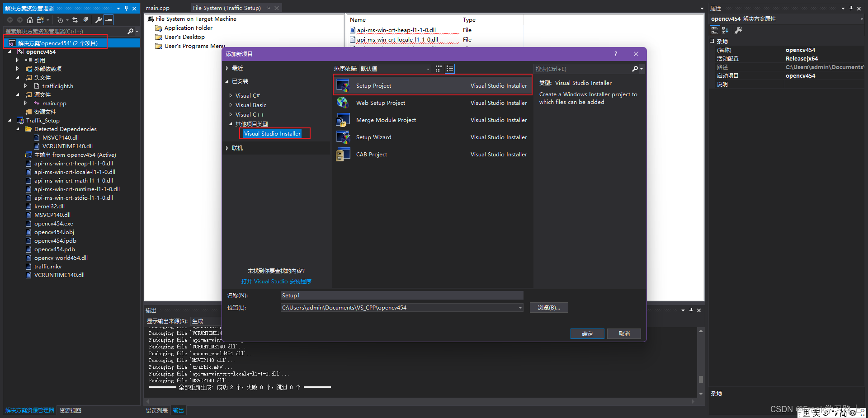Toggle alphabetical sort in Properties panel
Viewport: 868px width, 418px height.
[725, 30]
